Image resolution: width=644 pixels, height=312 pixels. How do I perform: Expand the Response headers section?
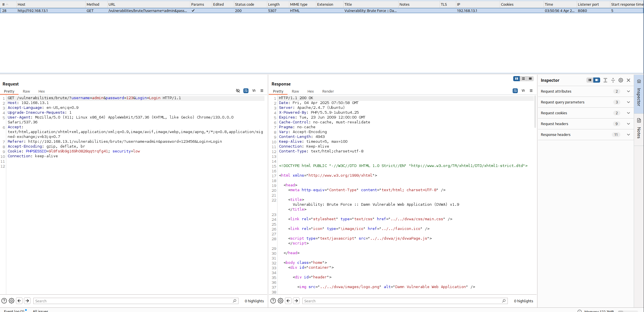tap(628, 135)
